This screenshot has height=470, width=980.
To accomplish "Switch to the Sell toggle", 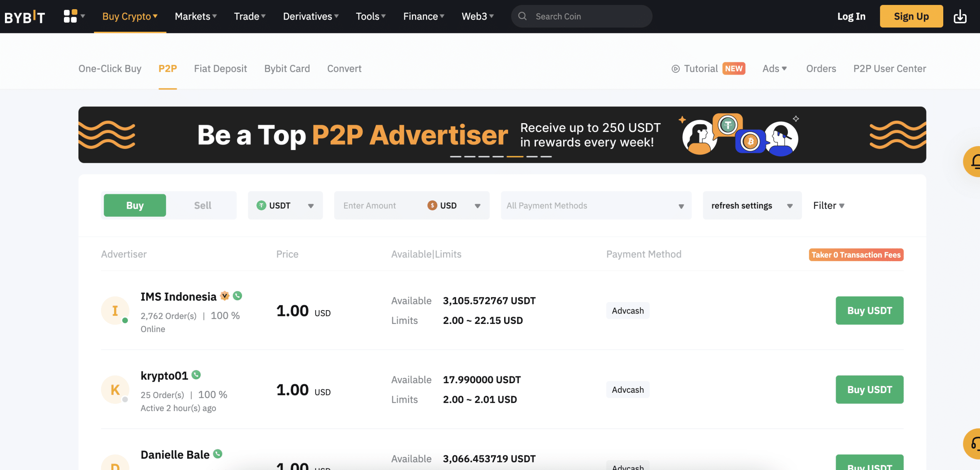I will click(203, 205).
